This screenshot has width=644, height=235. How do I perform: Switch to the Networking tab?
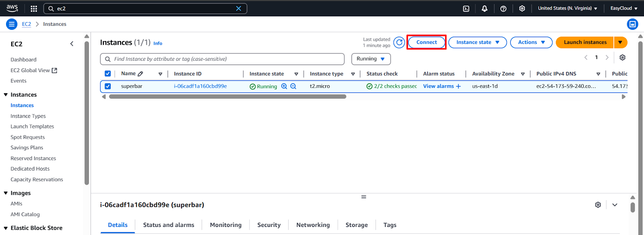coord(313,225)
